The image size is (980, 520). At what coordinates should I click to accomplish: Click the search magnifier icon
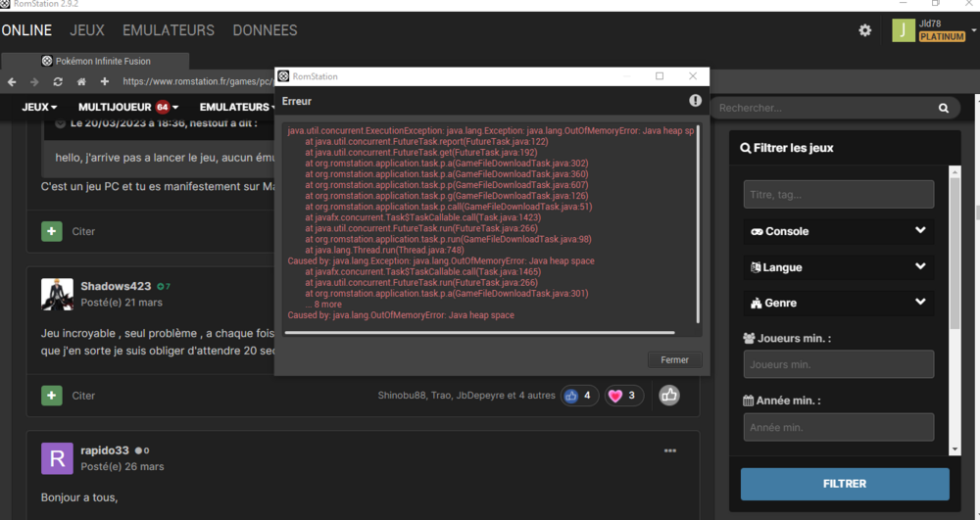tap(943, 108)
